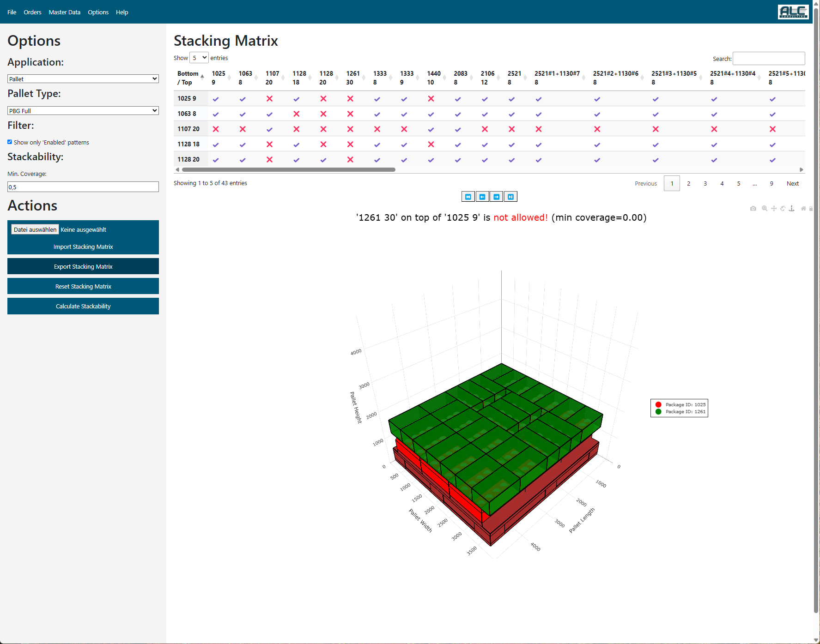This screenshot has width=820, height=644.
Task: Toggle checkmark for 1333 8 on 1128 18
Action: pyautogui.click(x=377, y=144)
